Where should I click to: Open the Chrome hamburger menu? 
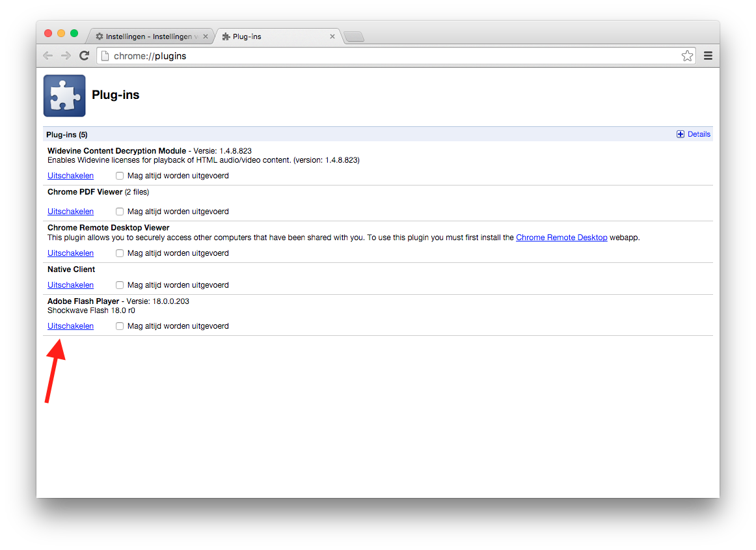click(x=709, y=56)
